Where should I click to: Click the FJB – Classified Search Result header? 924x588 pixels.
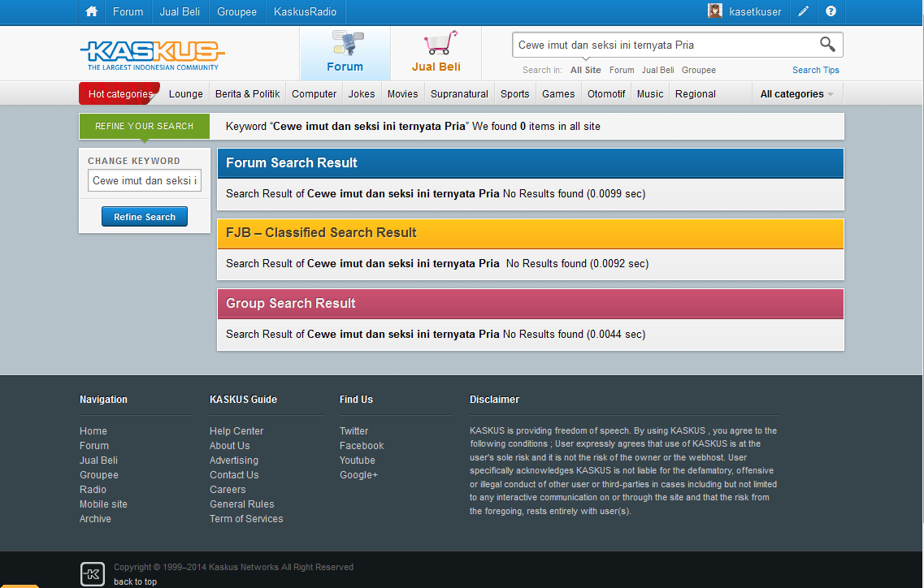pyautogui.click(x=531, y=233)
